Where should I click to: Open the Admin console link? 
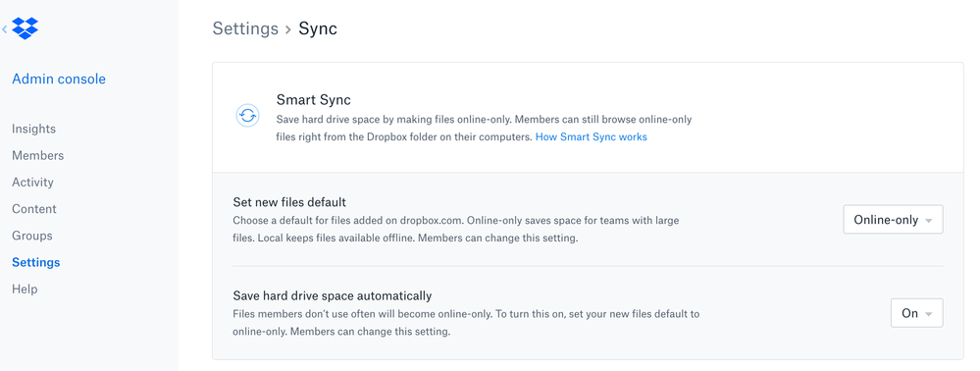[59, 79]
